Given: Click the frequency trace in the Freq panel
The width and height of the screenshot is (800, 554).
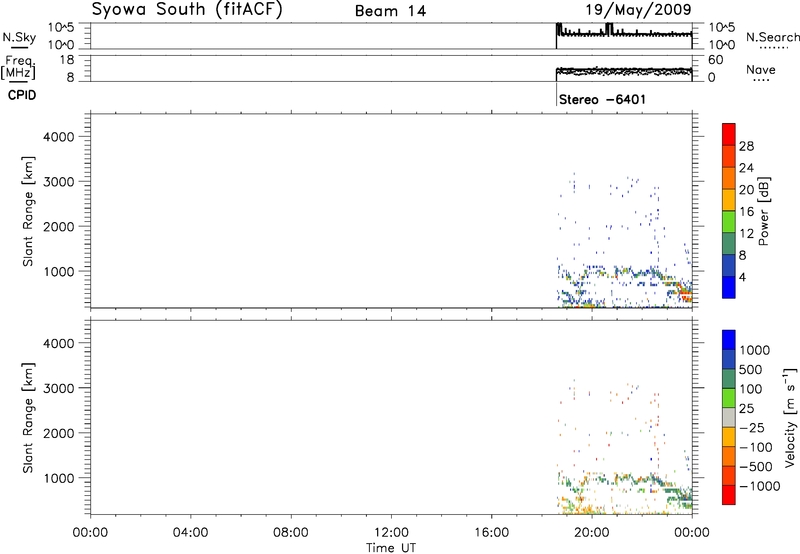Looking at the screenshot, I should (x=623, y=72).
